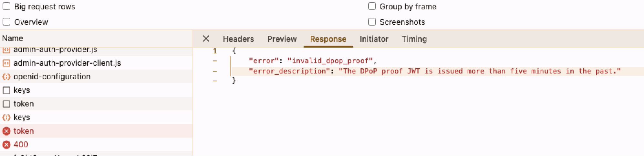644x156 pixels.
Task: Close the request details panel
Action: (206, 39)
